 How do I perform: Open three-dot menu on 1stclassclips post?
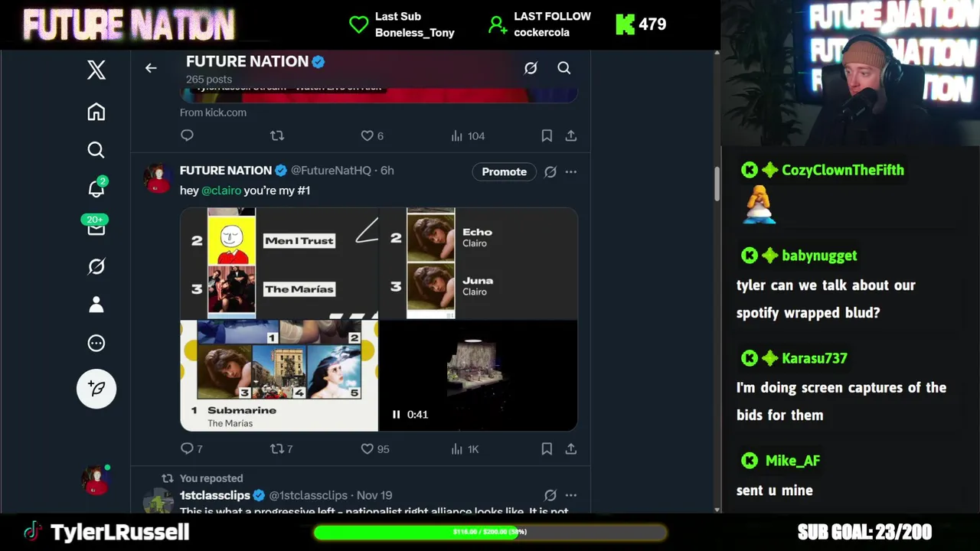point(571,496)
